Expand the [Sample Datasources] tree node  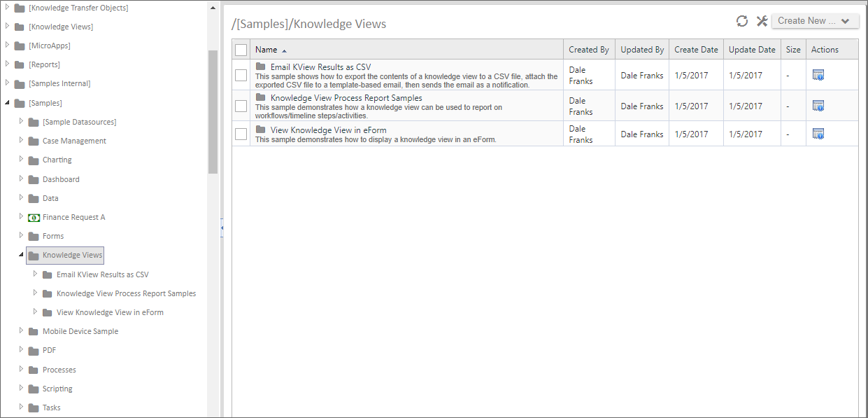pos(21,121)
